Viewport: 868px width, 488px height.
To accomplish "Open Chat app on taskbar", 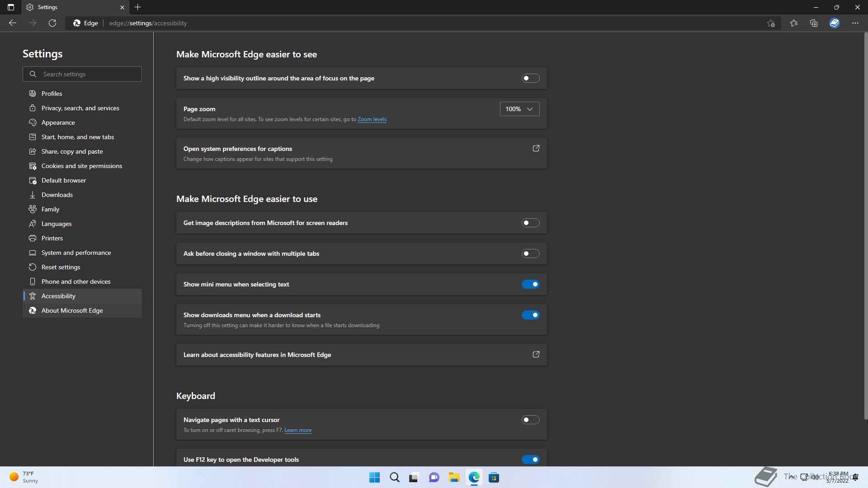I will click(x=434, y=478).
